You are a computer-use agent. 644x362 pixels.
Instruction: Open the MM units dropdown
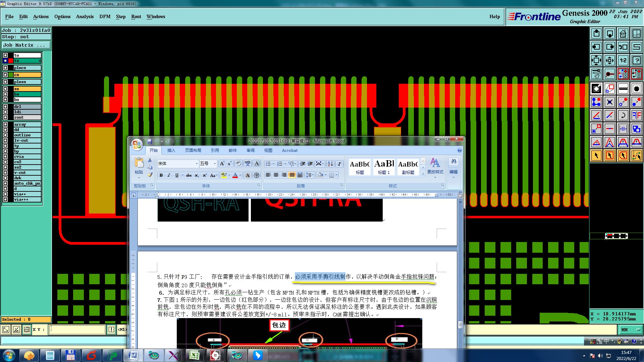[631, 330]
